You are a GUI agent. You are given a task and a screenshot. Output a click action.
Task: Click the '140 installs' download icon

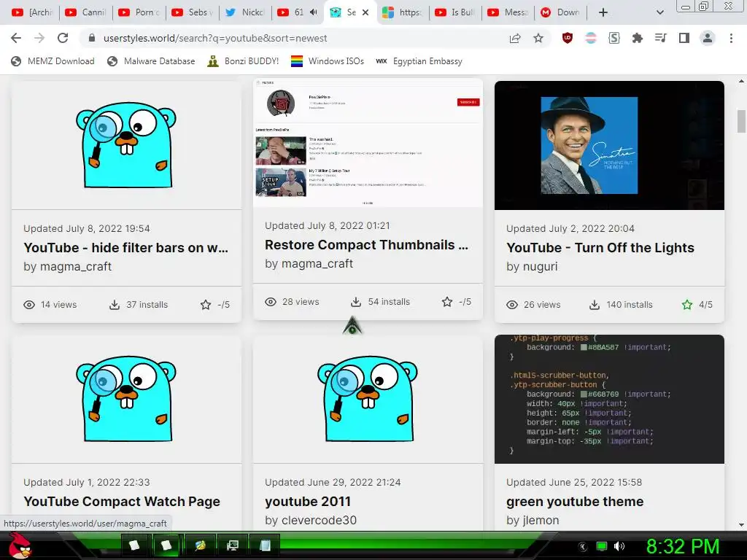pyautogui.click(x=595, y=305)
